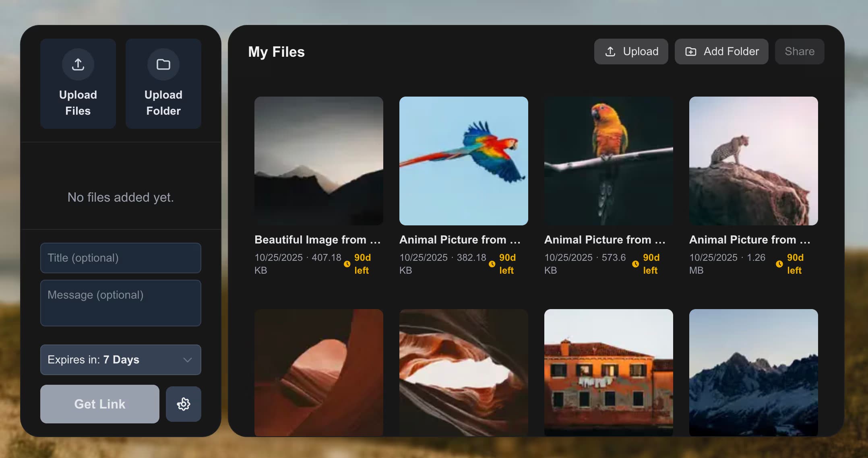Screen dimensions: 868x458
Task: Click the folder-plus icon beside Add Folder
Action: 691,52
